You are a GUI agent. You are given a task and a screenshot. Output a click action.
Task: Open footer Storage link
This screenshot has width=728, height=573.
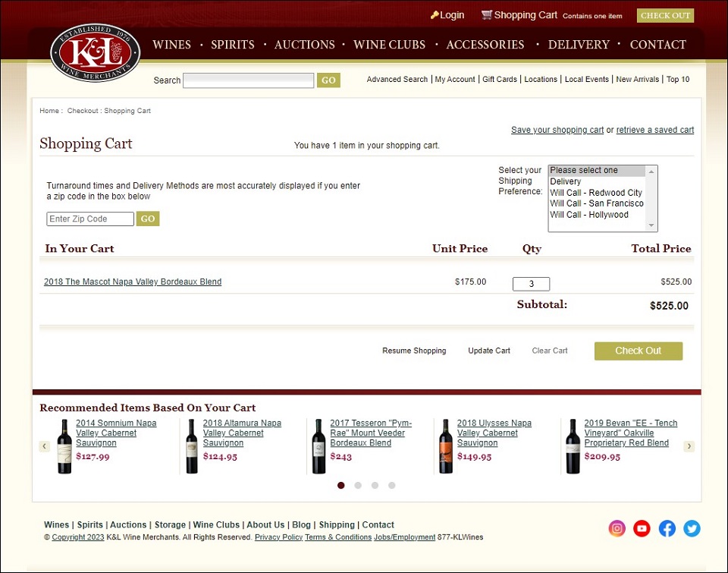tap(170, 524)
